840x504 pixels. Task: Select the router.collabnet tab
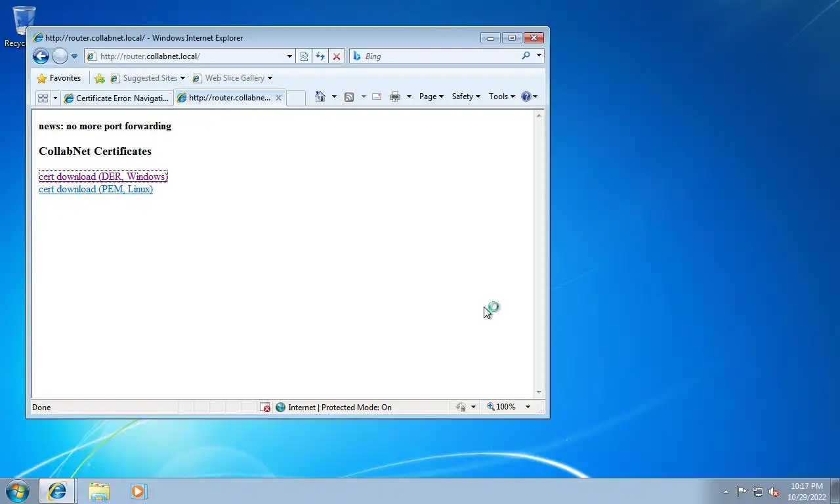point(224,98)
